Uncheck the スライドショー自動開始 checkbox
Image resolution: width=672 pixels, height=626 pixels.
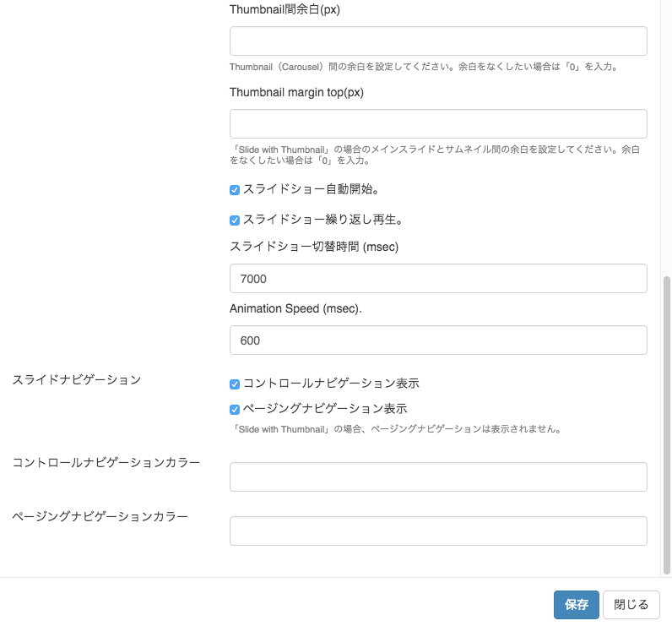click(x=235, y=190)
